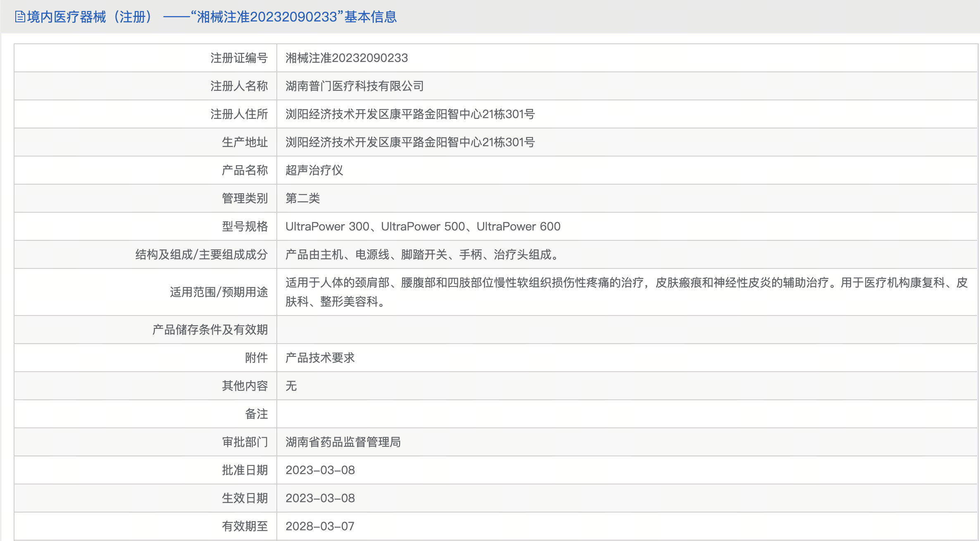Click the 批准日期 value 2023-03-08
This screenshot has width=980, height=541.
tap(320, 470)
